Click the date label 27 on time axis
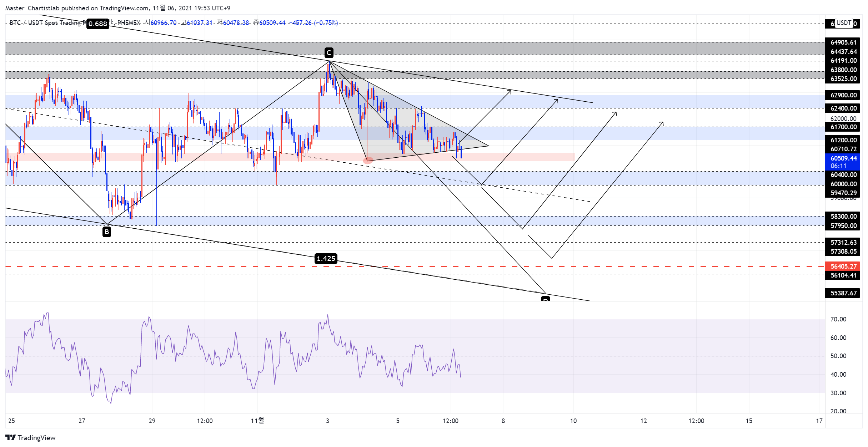This screenshot has height=447, width=868. click(82, 421)
